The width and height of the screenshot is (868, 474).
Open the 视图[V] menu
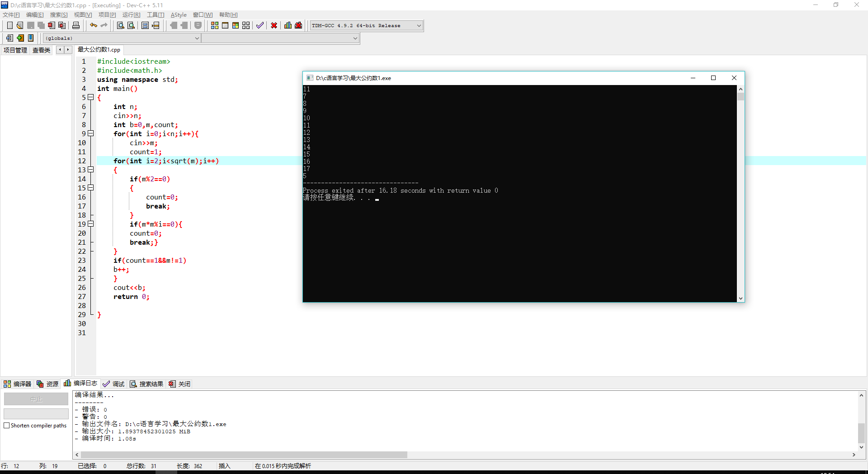pyautogui.click(x=83, y=15)
